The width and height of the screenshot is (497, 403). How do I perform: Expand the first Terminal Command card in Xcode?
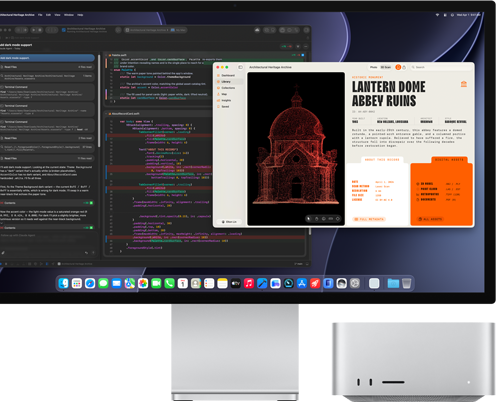pyautogui.click(x=47, y=91)
